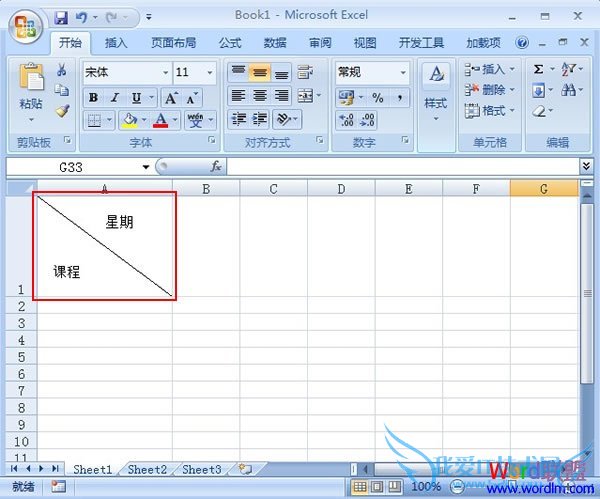Toggle align text left
The height and width of the screenshot is (499, 600).
(238, 96)
